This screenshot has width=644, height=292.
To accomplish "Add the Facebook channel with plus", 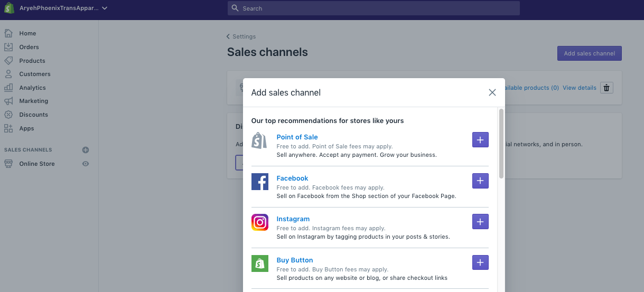I will (x=480, y=181).
